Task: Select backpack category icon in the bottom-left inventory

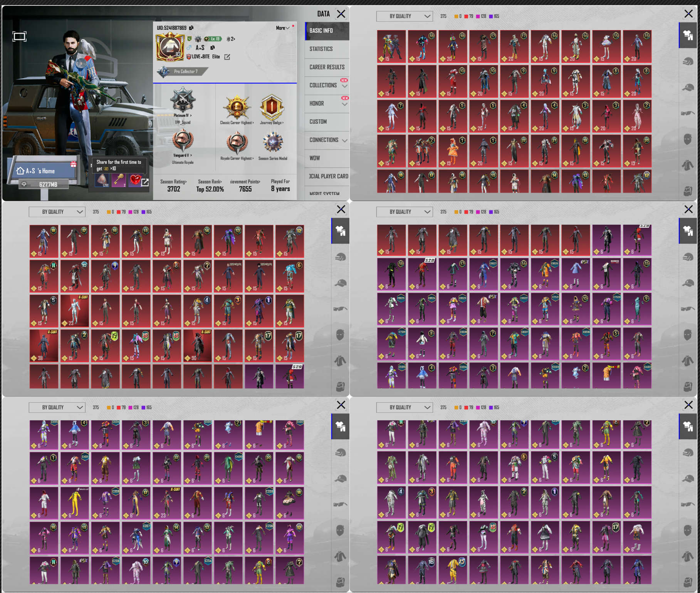Action: (340, 581)
